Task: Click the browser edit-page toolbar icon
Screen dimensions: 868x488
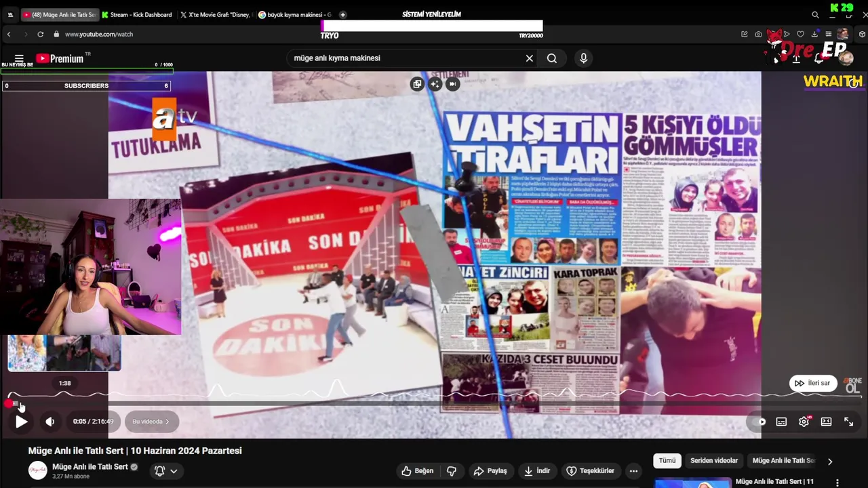Action: tap(744, 34)
